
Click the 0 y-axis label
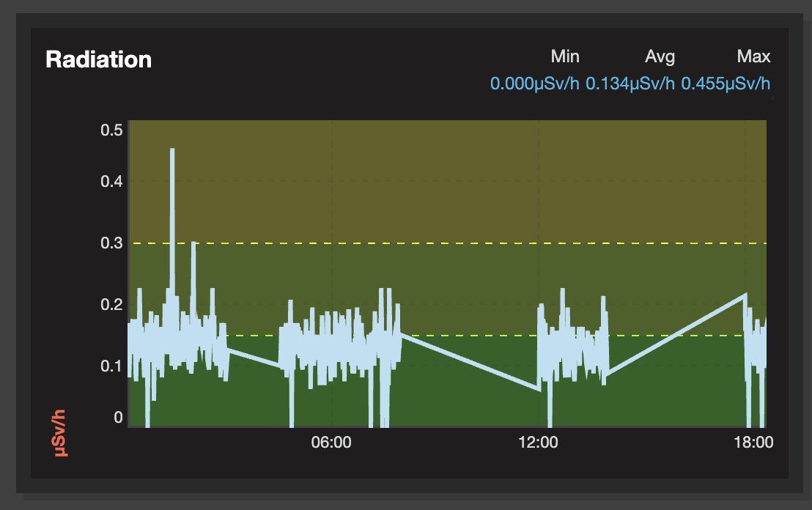[118, 418]
